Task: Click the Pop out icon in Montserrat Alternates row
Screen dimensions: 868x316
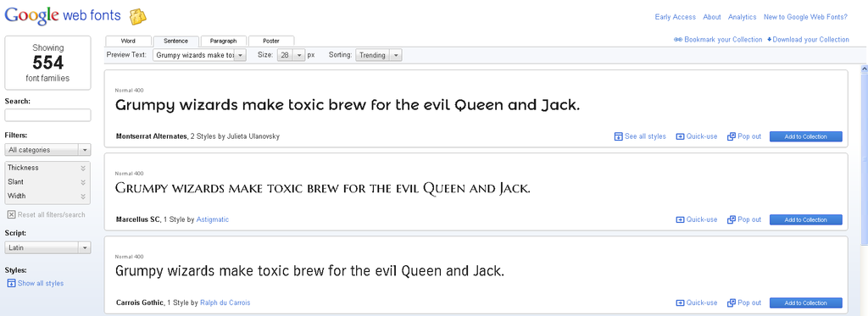Action: pyautogui.click(x=732, y=136)
